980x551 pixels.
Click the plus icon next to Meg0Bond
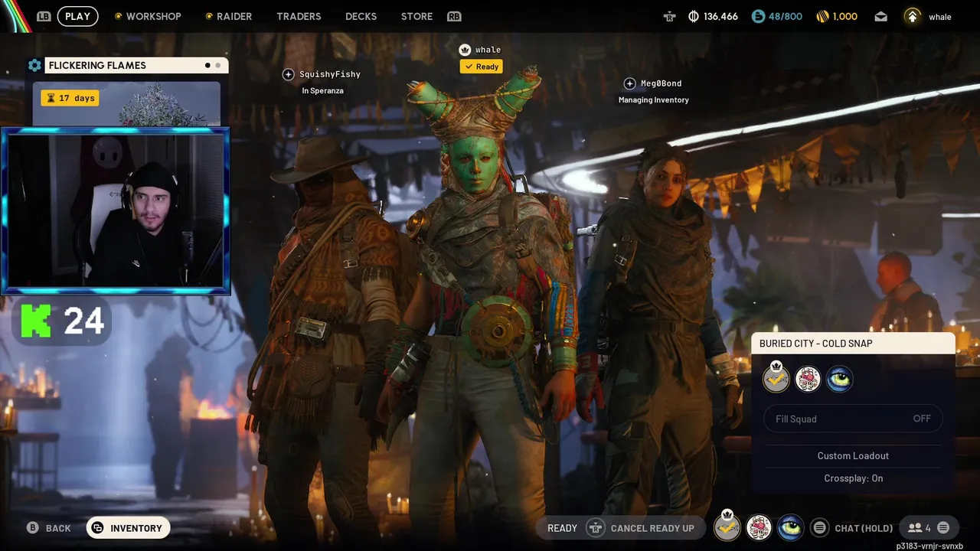click(629, 83)
